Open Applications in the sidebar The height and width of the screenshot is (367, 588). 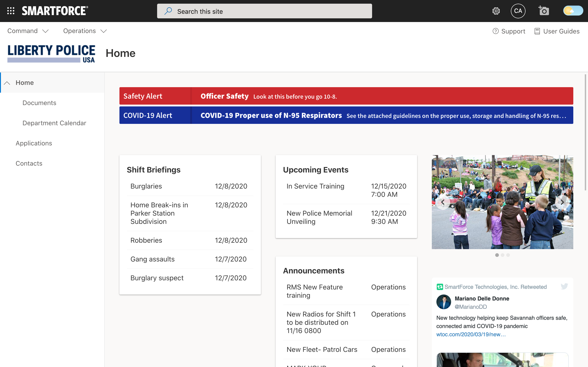click(34, 143)
